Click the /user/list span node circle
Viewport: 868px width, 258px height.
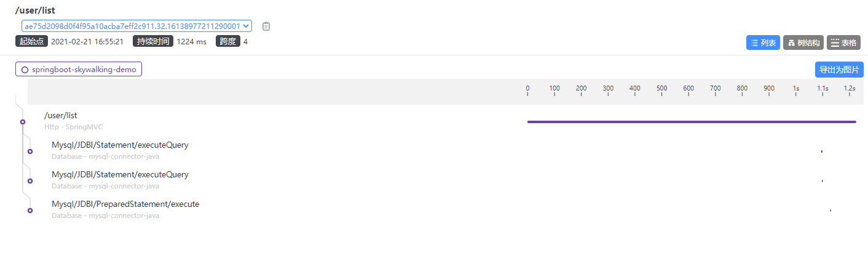23,122
